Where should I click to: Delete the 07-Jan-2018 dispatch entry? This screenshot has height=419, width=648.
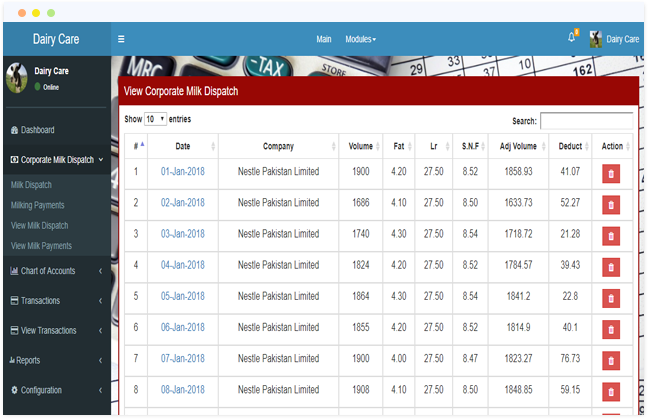click(611, 361)
